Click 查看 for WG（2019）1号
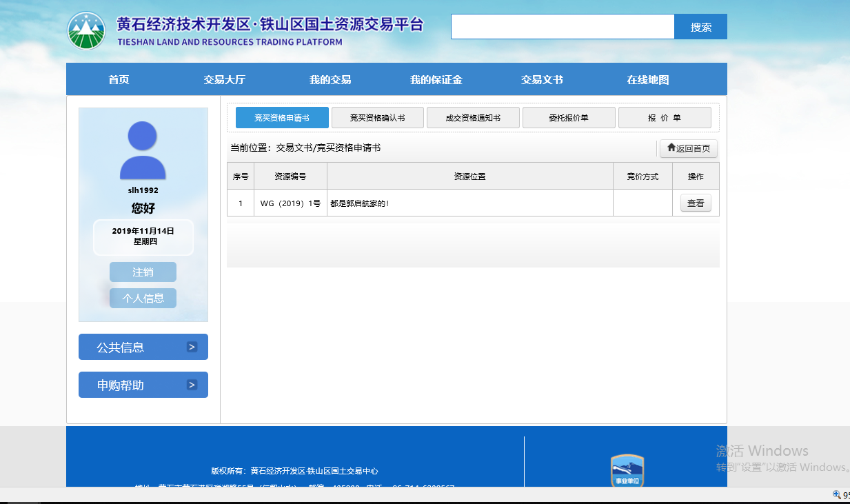This screenshot has height=504, width=850. [x=696, y=203]
